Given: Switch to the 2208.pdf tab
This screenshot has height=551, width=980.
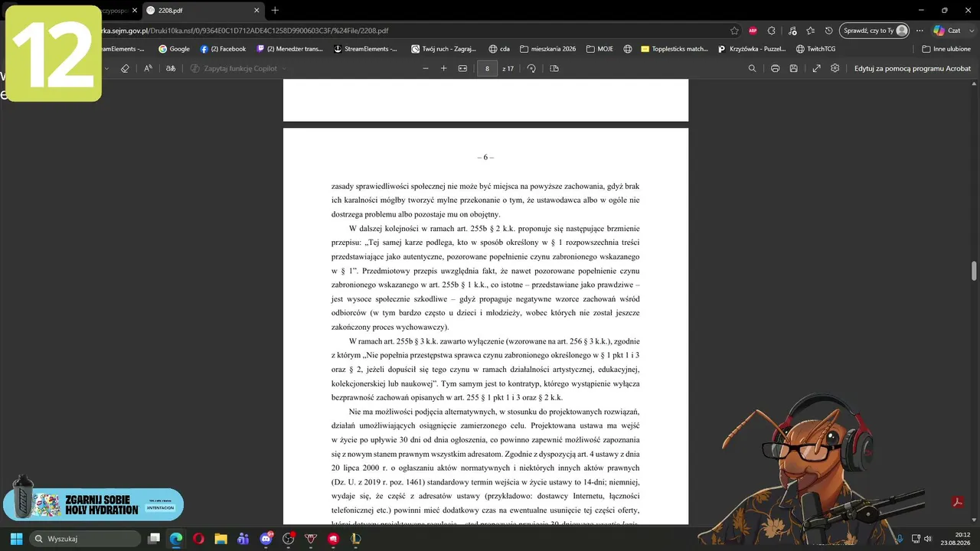Looking at the screenshot, I should coord(202,10).
